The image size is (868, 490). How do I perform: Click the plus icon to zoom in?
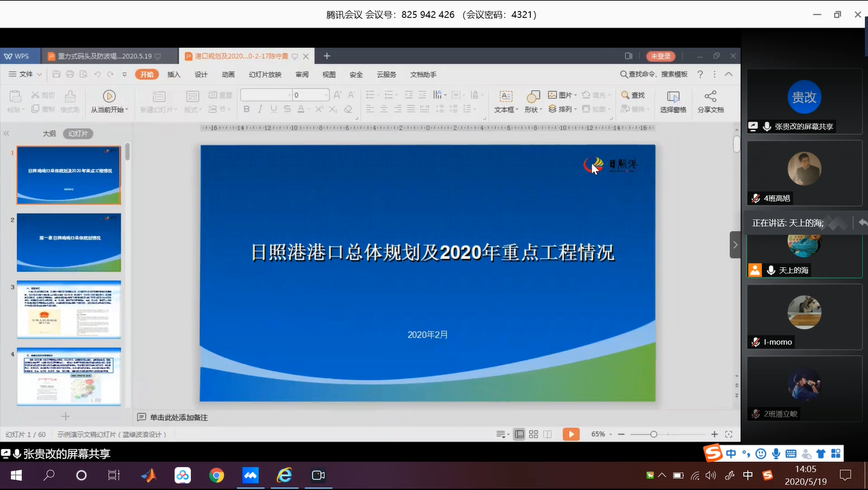click(x=714, y=434)
